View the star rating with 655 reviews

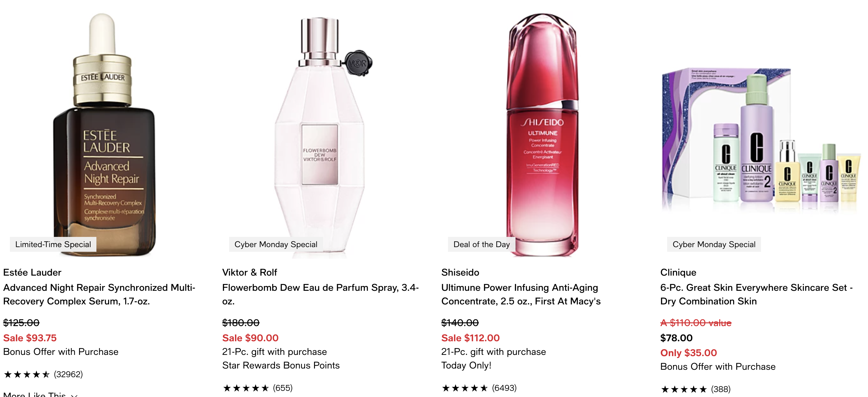point(246,388)
